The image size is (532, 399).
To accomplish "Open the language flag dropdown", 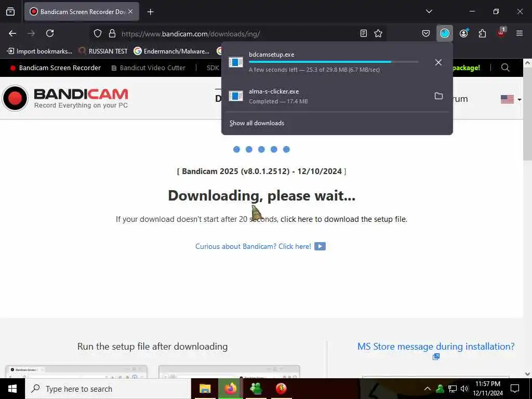I will tap(511, 99).
